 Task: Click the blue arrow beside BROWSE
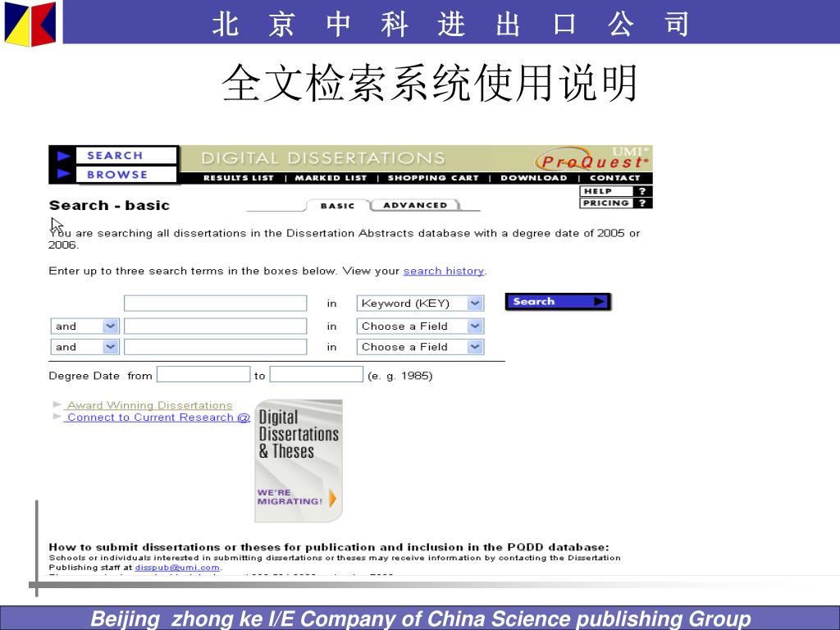click(x=64, y=174)
